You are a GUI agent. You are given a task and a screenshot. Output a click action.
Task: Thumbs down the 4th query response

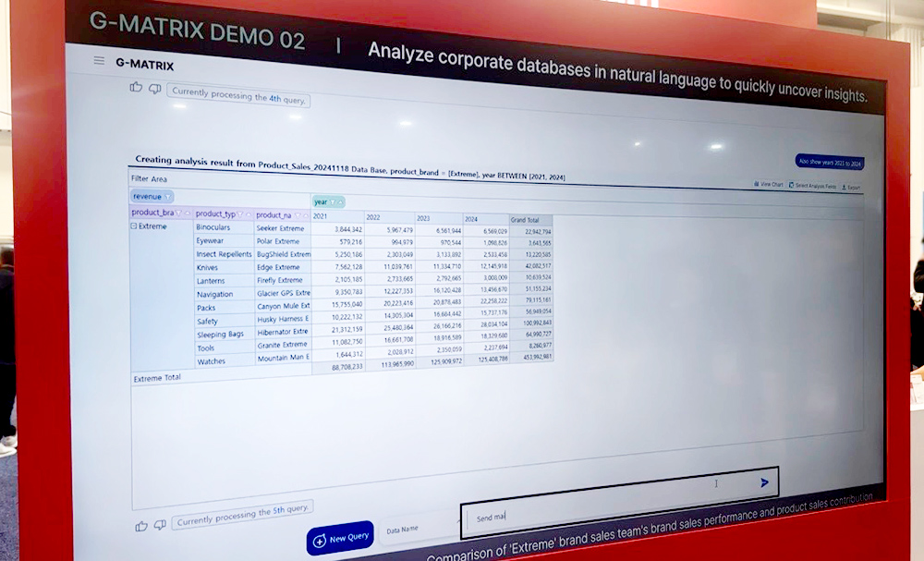pyautogui.click(x=155, y=89)
